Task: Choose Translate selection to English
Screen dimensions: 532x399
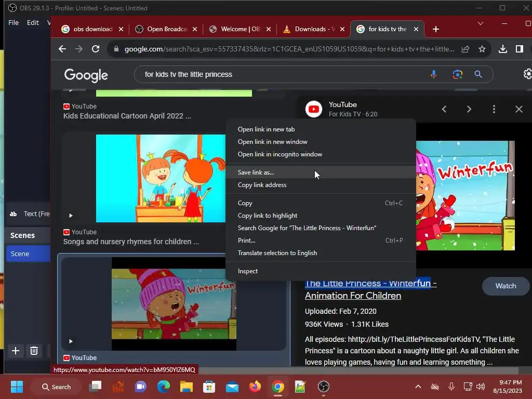Action: click(x=321, y=253)
